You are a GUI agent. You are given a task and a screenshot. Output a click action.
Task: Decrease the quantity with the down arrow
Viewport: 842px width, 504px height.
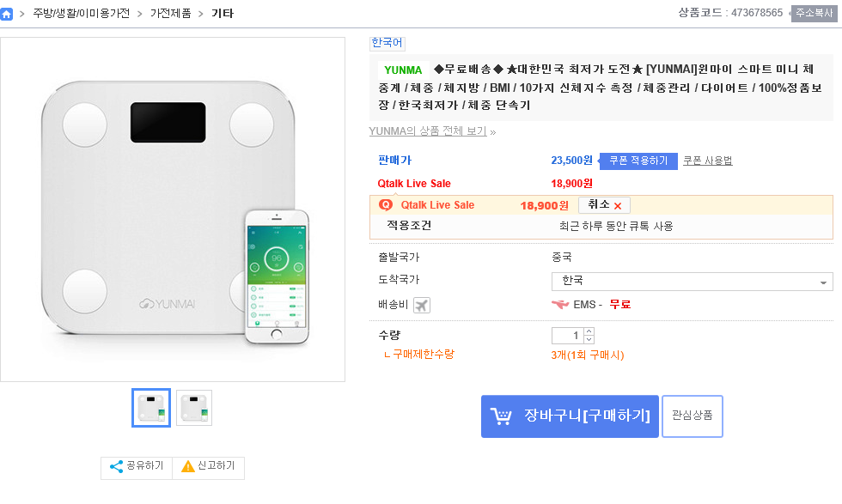coord(589,340)
